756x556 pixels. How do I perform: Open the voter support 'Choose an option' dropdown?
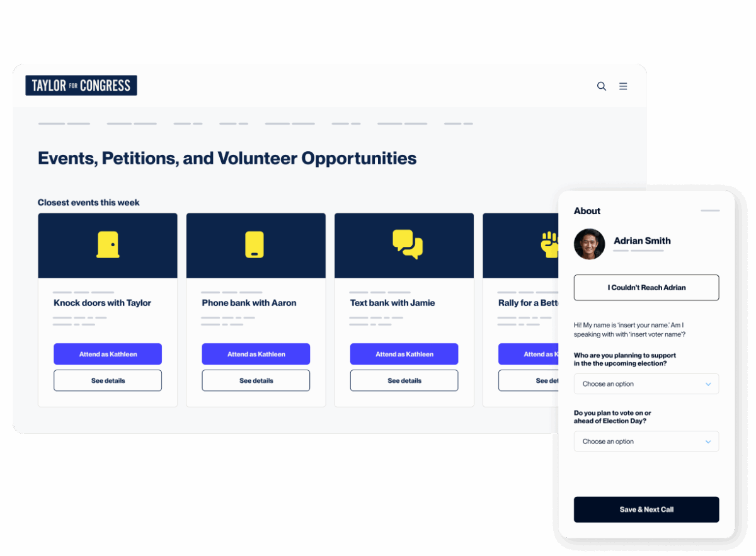coord(646,383)
